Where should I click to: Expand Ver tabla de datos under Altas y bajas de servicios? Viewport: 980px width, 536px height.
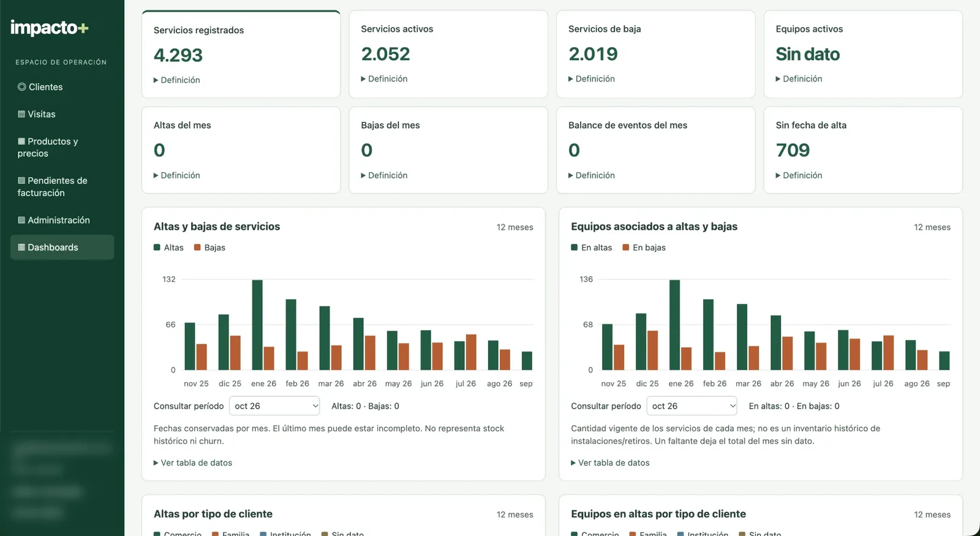193,463
